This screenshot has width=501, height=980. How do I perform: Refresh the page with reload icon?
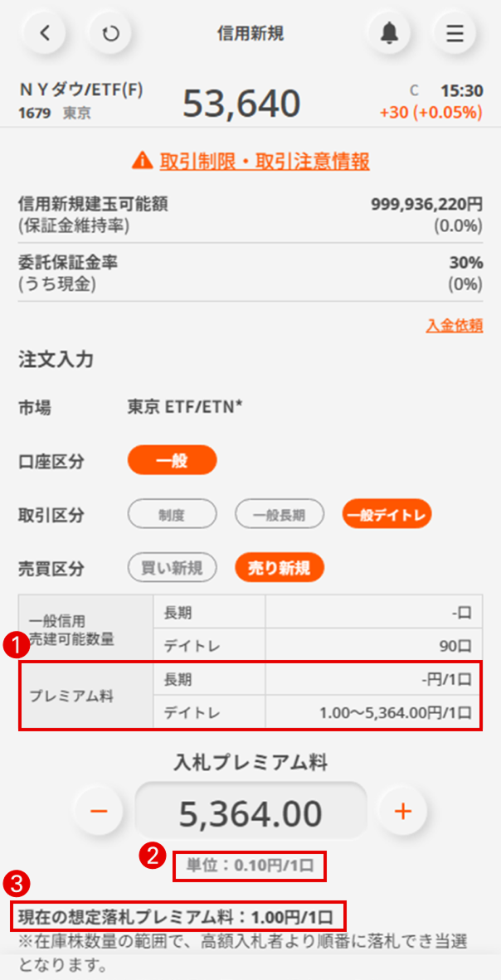[x=109, y=33]
